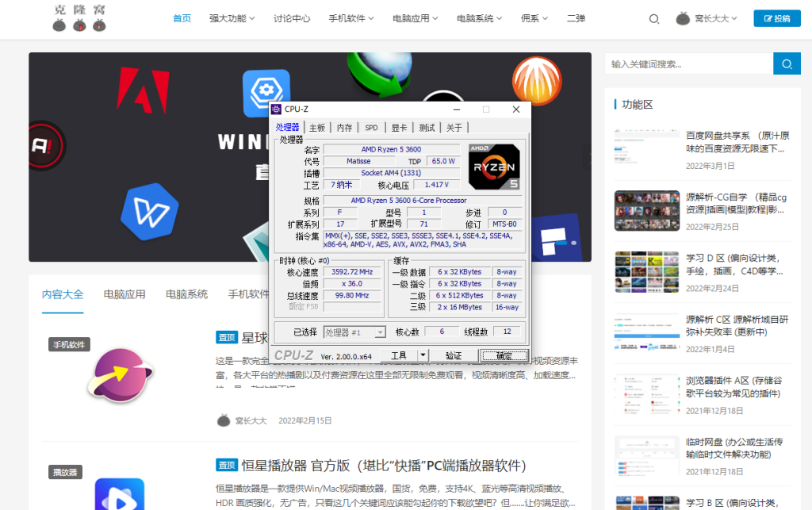The width and height of the screenshot is (812, 510).
Task: Select the 处理器 tab in CPU-Z
Action: pos(287,127)
